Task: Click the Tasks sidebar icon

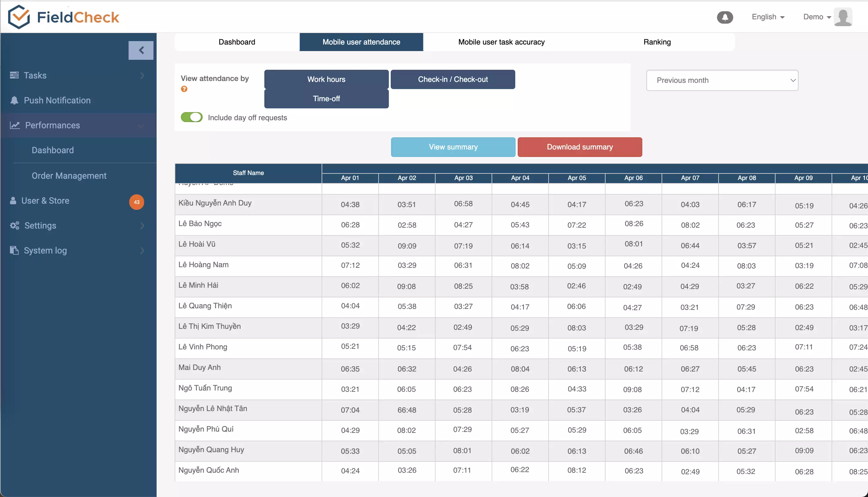Action: click(x=14, y=75)
